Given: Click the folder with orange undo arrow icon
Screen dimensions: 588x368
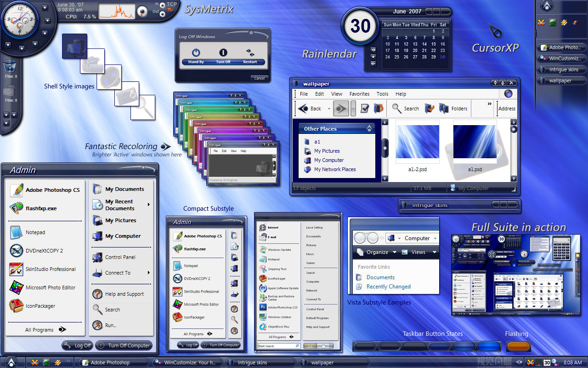Looking at the screenshot, I should coord(379,109).
